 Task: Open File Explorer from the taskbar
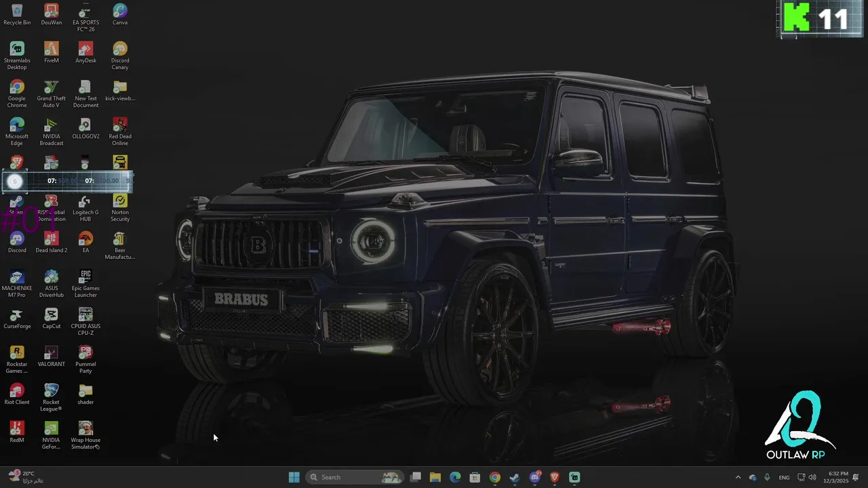click(x=435, y=477)
